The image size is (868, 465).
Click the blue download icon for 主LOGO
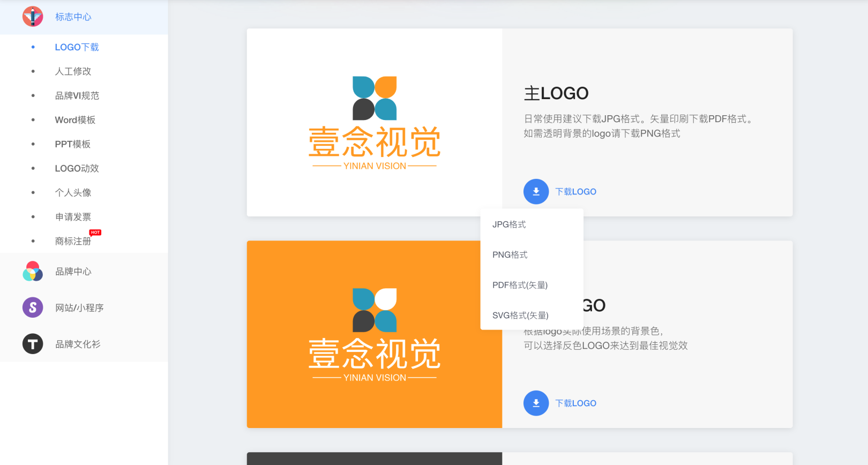click(x=536, y=192)
